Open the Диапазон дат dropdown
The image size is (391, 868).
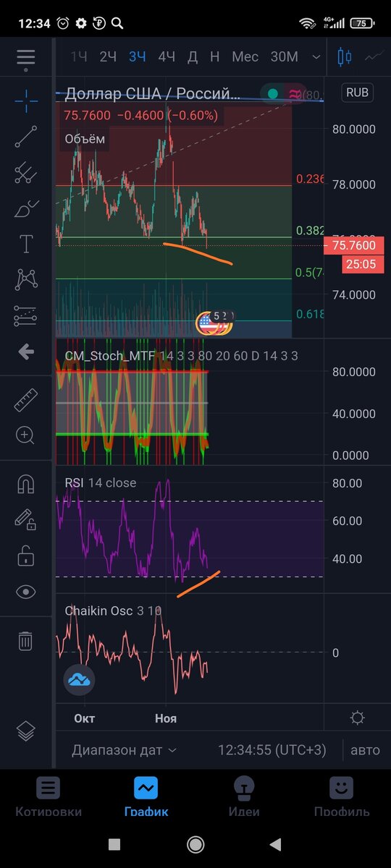pyautogui.click(x=124, y=750)
